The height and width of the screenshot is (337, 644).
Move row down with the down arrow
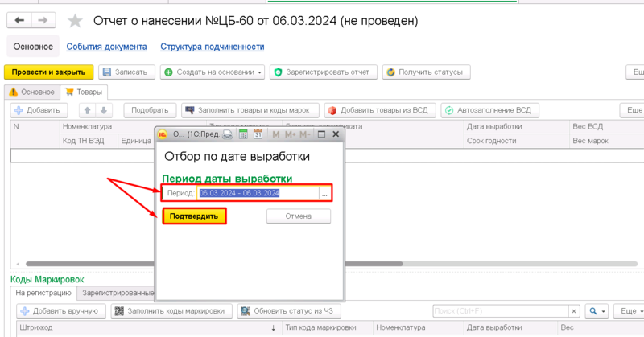[x=104, y=110]
